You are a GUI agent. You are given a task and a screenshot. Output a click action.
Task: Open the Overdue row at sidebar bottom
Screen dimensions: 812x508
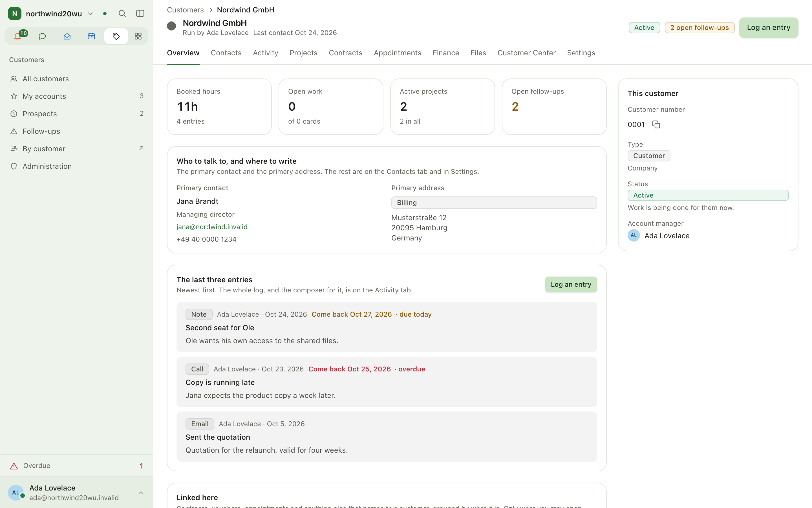click(76, 466)
